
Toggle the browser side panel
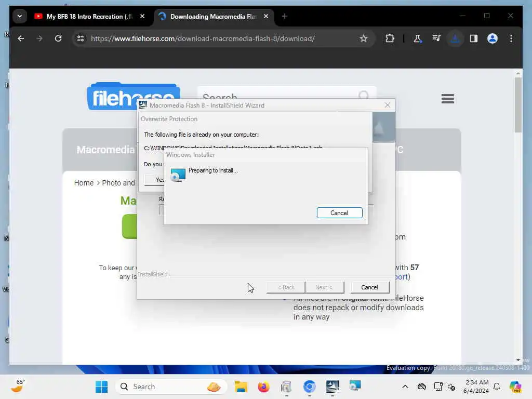[x=474, y=38]
